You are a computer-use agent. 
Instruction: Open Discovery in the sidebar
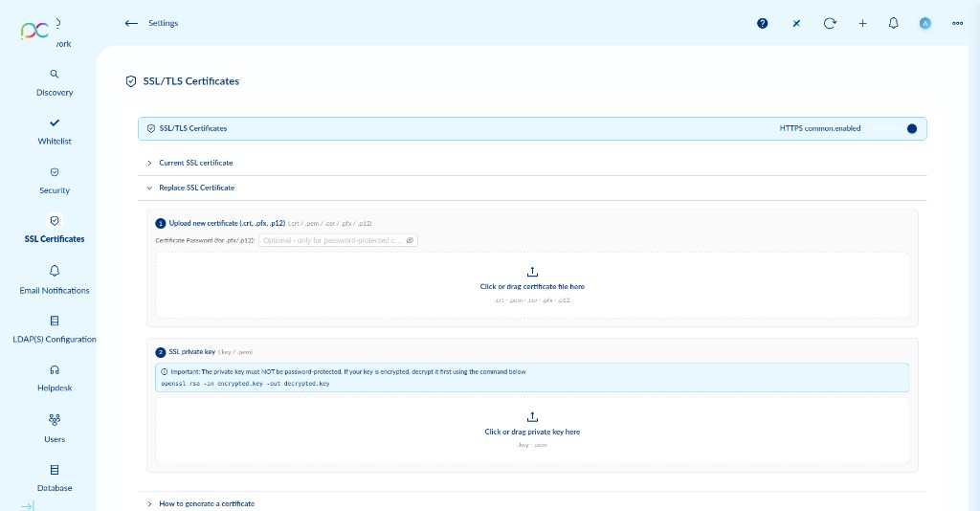click(x=55, y=82)
